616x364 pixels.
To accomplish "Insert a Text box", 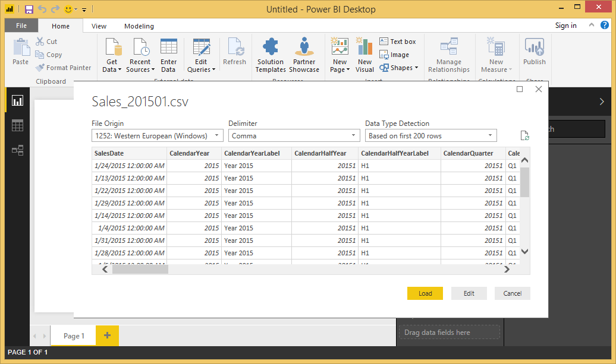I will [x=398, y=41].
